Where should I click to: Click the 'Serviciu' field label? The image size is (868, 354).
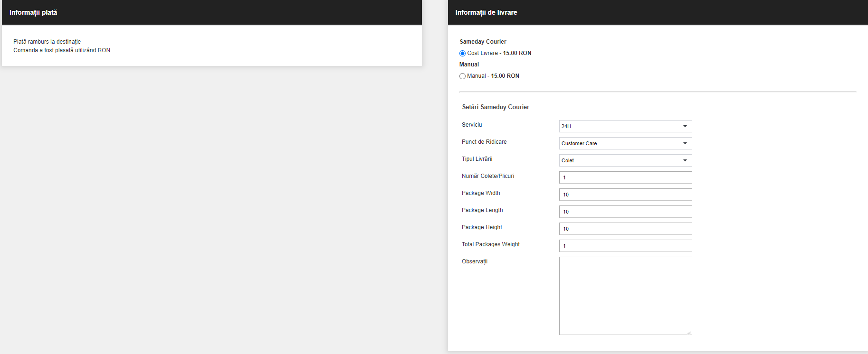click(x=472, y=125)
